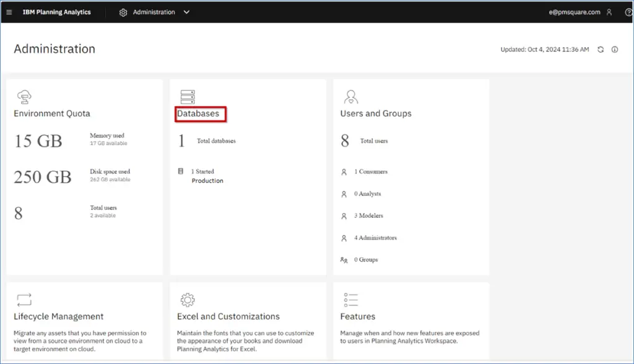Click the Features description text
Viewport: 634px width, 364px height.
pos(410,337)
